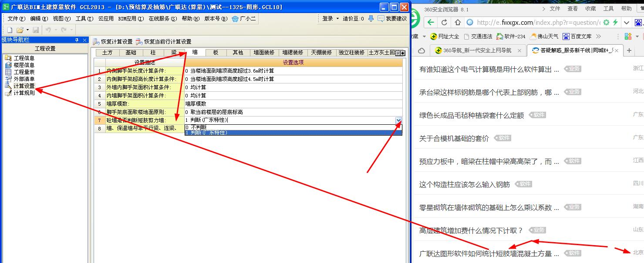Expand more bookmarks chevron
The width and height of the screenshot is (644, 263).
click(599, 36)
